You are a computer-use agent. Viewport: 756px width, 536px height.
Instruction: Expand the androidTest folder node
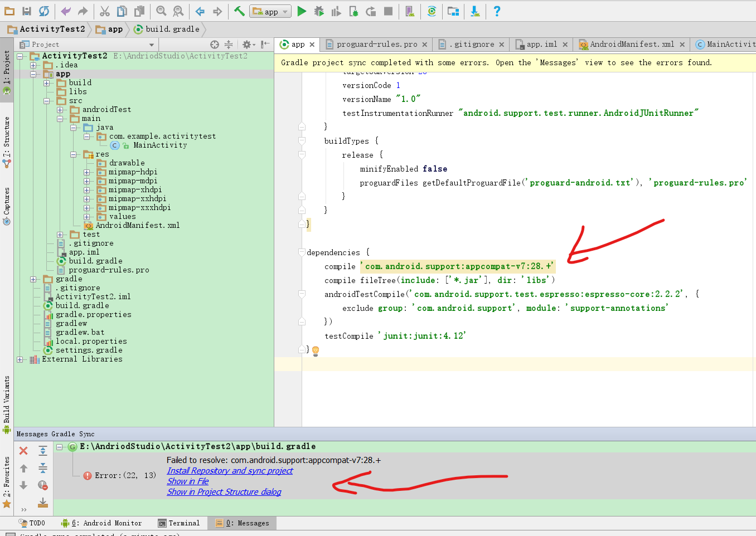60,110
